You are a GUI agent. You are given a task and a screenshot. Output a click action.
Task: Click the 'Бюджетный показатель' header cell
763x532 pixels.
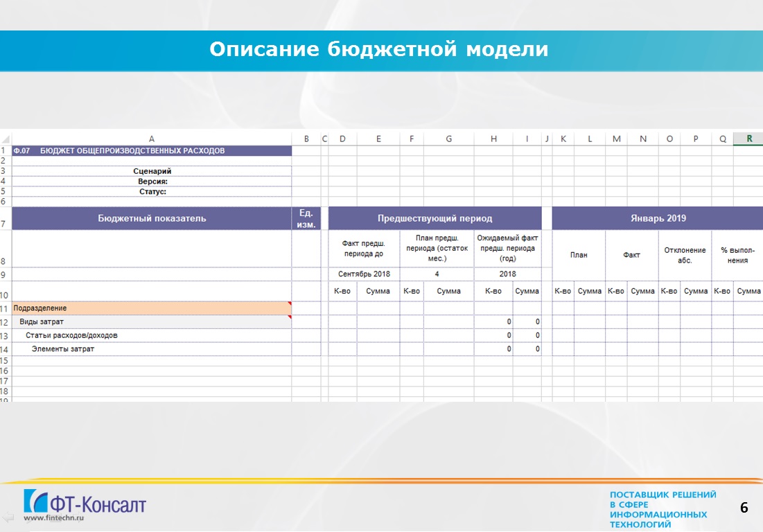(151, 218)
